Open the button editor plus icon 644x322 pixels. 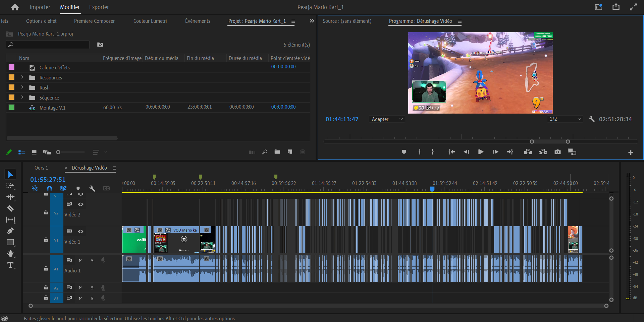tap(631, 152)
